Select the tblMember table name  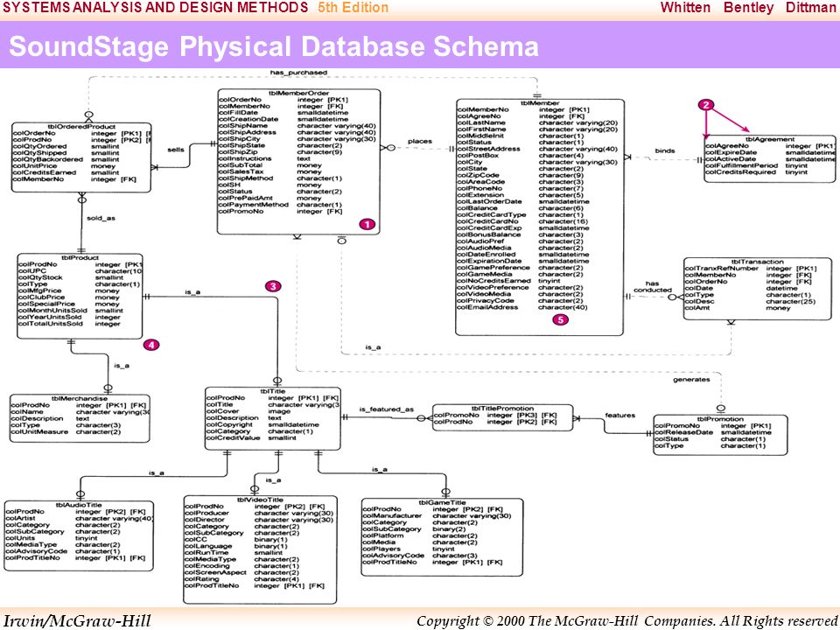(540, 103)
